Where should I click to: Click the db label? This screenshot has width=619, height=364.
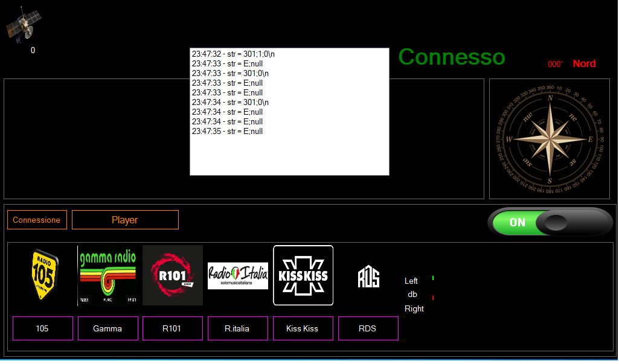(412, 295)
